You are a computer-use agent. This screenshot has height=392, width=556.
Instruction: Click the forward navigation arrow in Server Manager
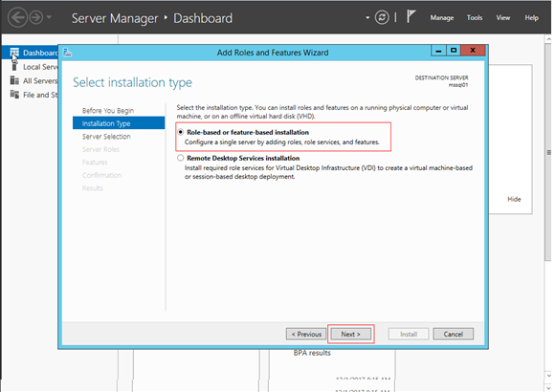click(x=35, y=17)
